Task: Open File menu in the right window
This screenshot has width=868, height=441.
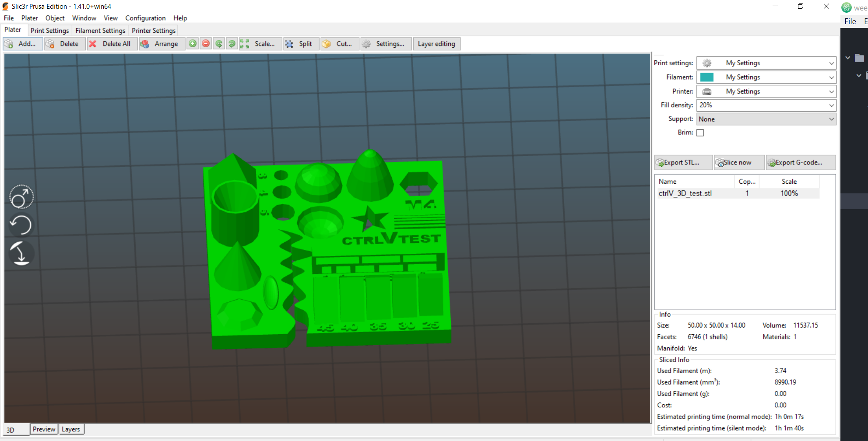Action: point(850,21)
